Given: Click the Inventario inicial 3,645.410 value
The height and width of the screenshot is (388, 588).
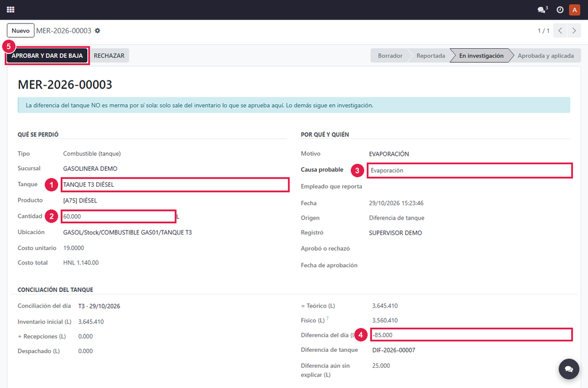Looking at the screenshot, I should (91, 322).
